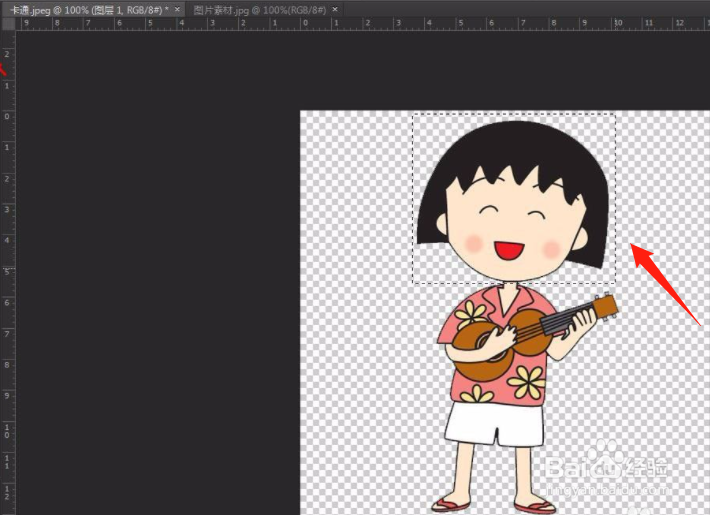Click the character's white shorts on the canvas

494,424
